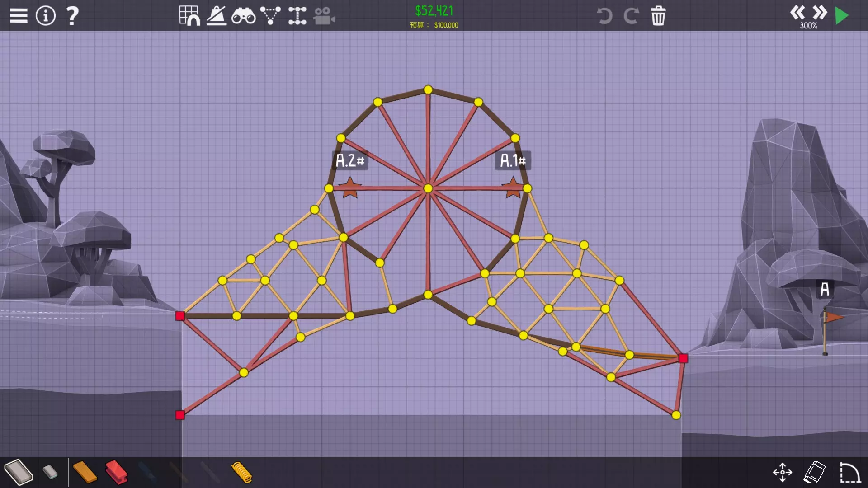The height and width of the screenshot is (488, 868).
Task: Open the hamburger main menu
Action: pos(19,16)
